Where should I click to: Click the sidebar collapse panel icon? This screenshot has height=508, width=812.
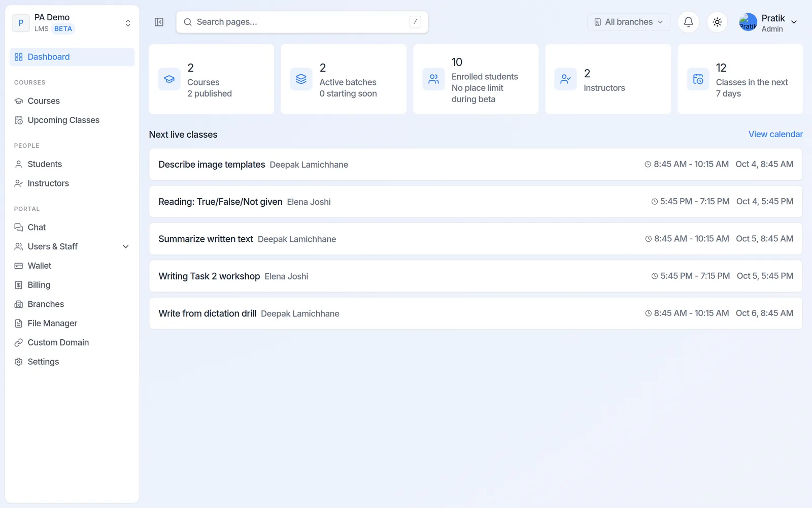point(159,22)
